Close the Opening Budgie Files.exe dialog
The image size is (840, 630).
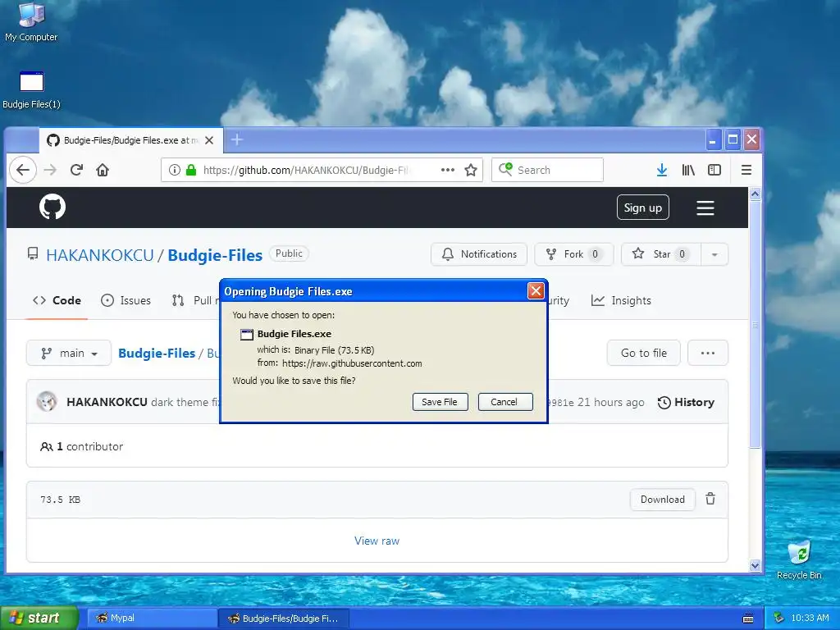coord(536,291)
